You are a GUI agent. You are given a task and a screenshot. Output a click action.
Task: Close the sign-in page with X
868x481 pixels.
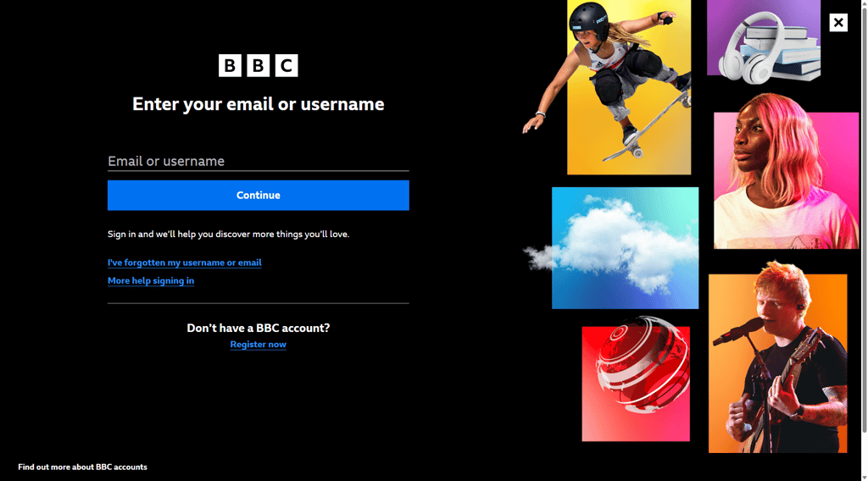tap(838, 23)
